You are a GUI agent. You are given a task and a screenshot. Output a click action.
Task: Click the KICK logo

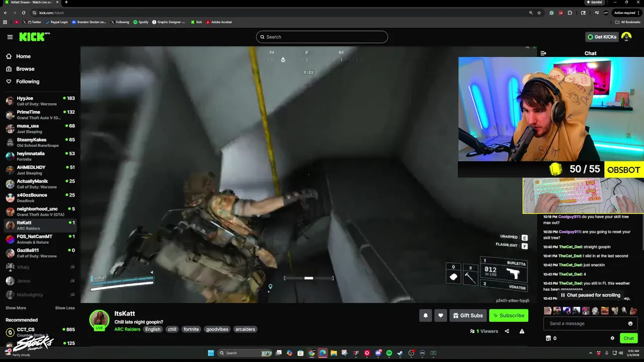pyautogui.click(x=34, y=37)
